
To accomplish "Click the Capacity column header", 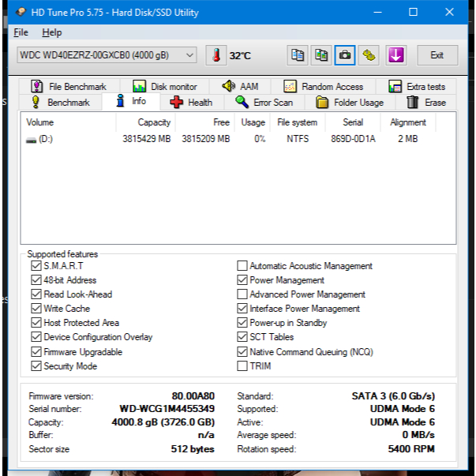I will click(154, 122).
